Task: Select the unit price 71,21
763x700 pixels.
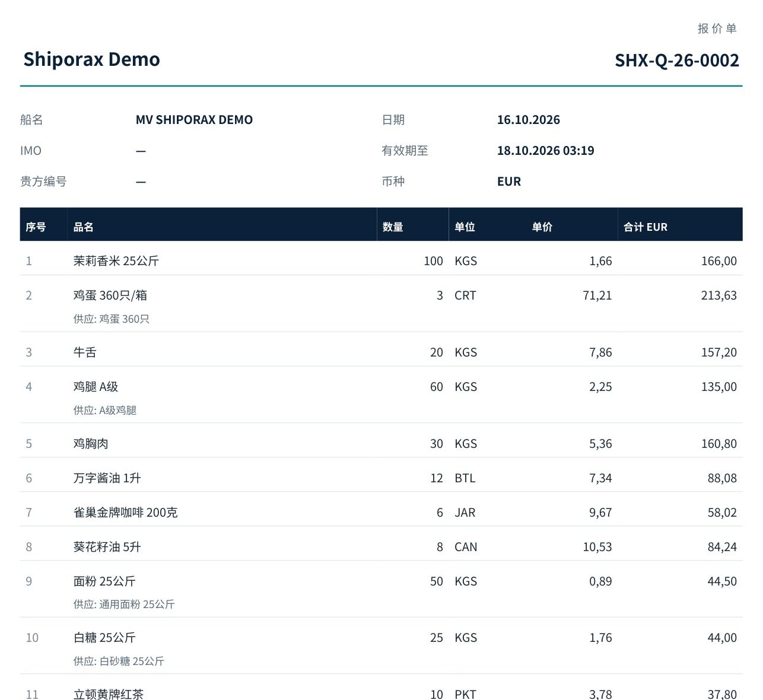Action: 597,295
